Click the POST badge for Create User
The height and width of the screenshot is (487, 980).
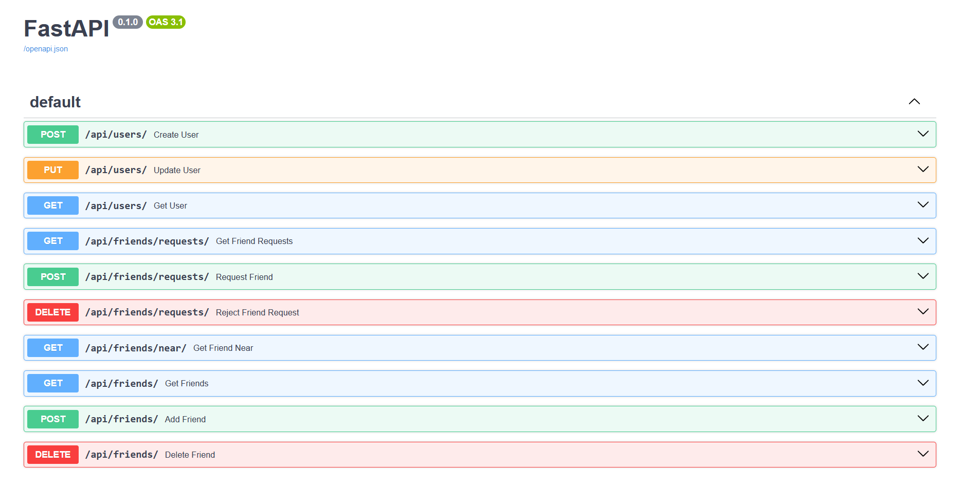[x=53, y=135]
